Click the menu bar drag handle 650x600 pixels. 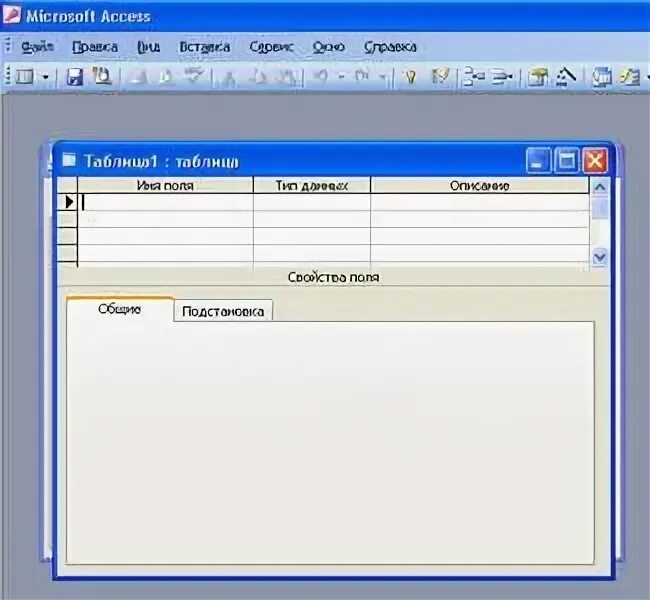[7, 45]
